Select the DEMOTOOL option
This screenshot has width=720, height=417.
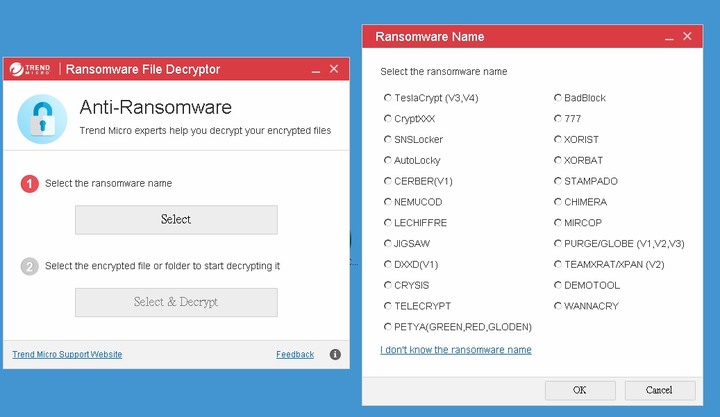(558, 285)
